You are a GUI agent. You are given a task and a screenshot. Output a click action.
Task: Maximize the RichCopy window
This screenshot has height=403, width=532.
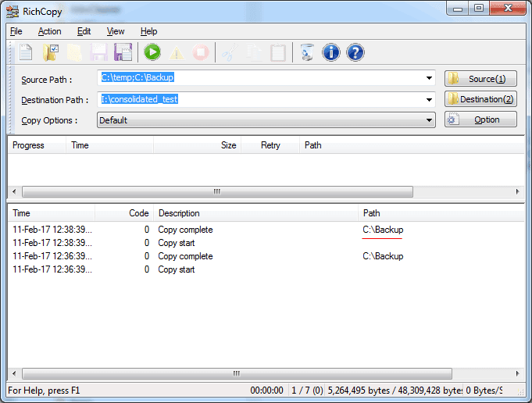(x=479, y=8)
